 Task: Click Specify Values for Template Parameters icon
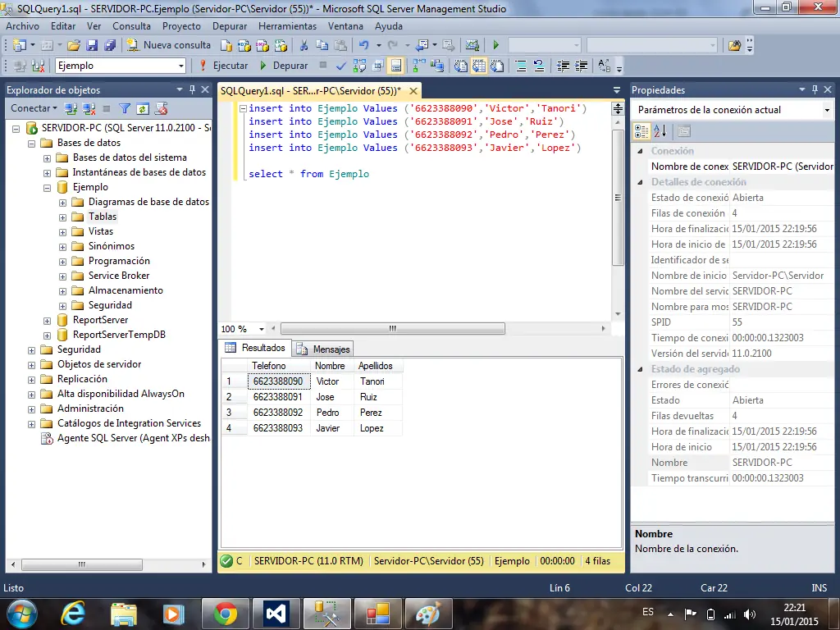[x=605, y=66]
